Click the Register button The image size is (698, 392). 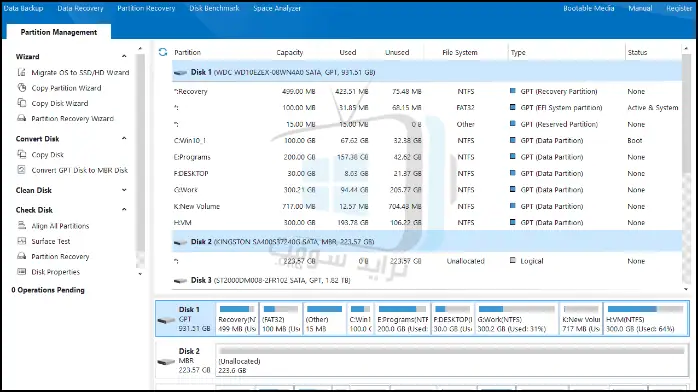tap(679, 8)
